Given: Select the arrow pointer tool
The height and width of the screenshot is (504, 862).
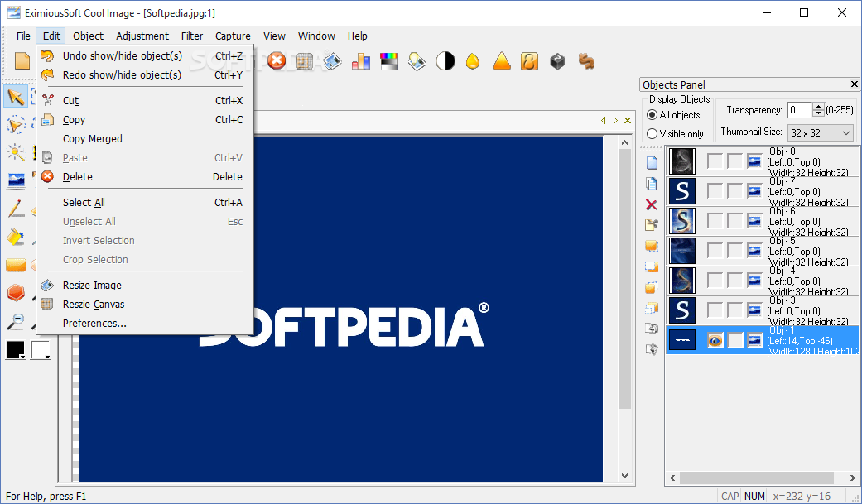Looking at the screenshot, I should pos(16,98).
